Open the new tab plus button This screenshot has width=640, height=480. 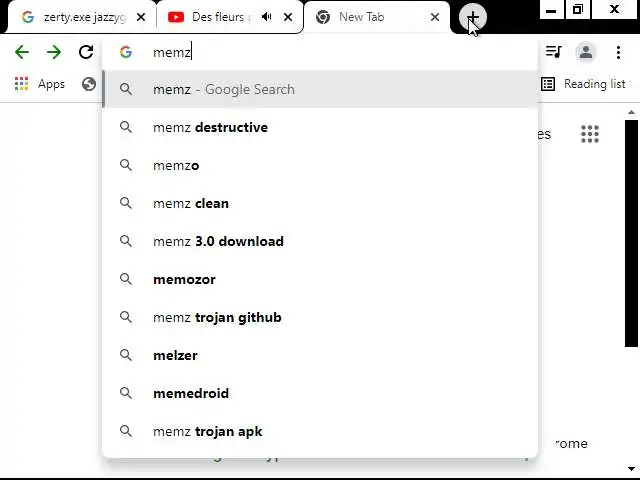point(472,17)
